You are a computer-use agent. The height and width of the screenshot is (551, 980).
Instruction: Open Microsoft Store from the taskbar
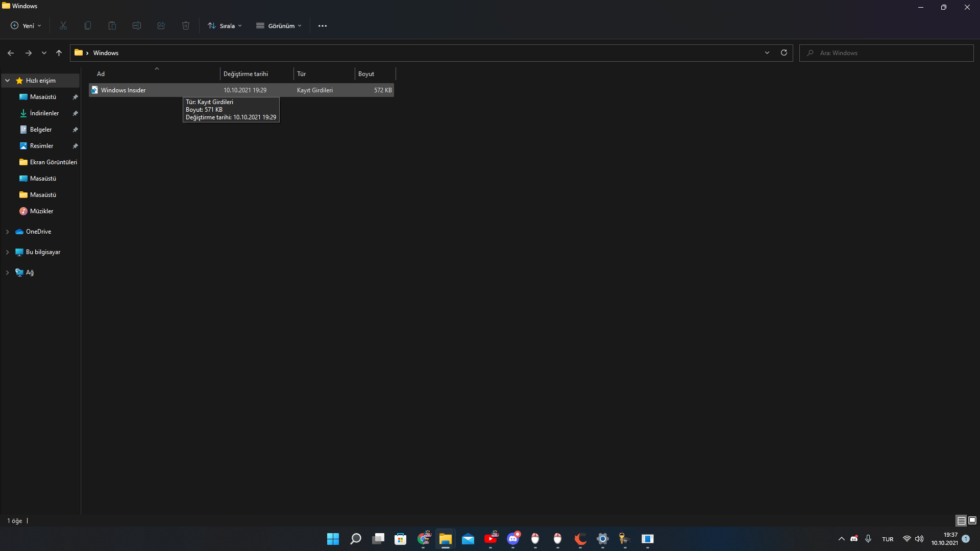[x=401, y=539]
